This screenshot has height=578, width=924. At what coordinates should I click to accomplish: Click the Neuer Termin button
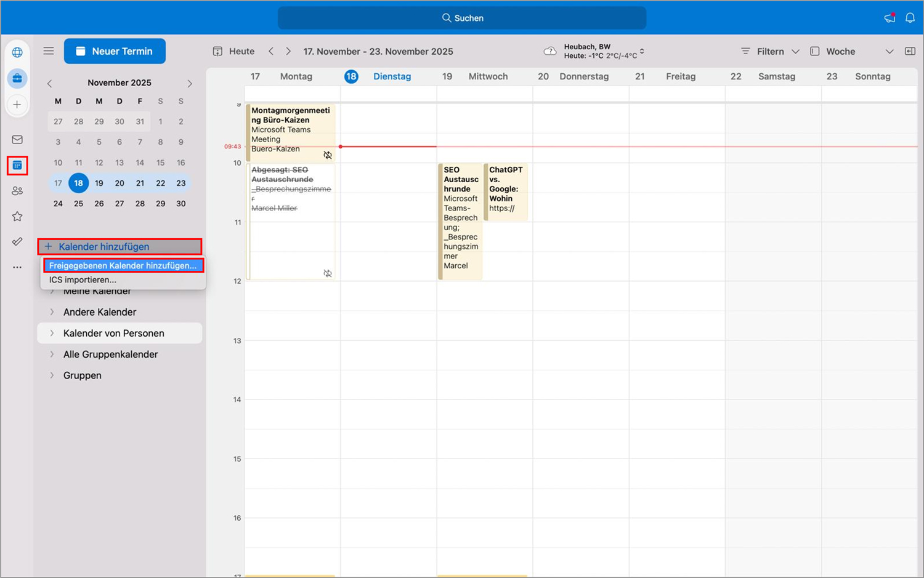click(x=115, y=51)
